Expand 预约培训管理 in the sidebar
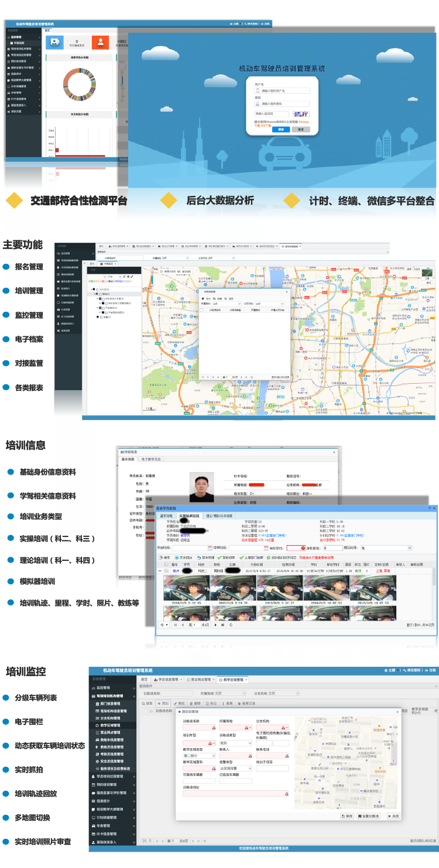This screenshot has width=439, height=868. [x=114, y=784]
